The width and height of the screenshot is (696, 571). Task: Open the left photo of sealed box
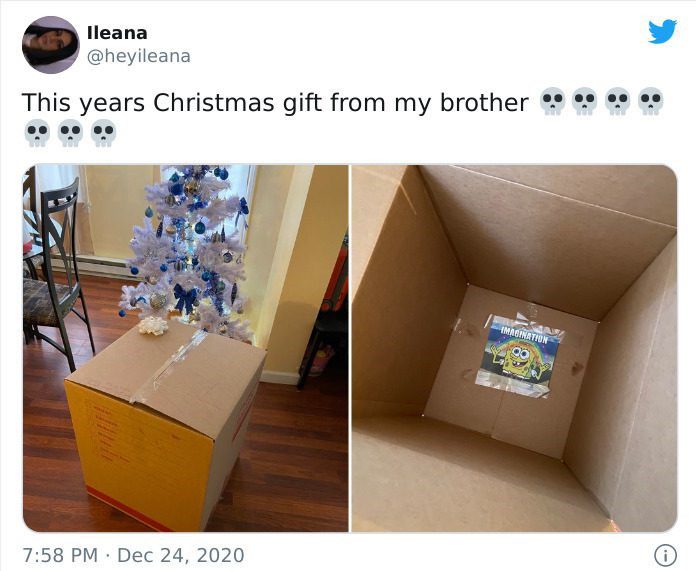[x=186, y=348]
